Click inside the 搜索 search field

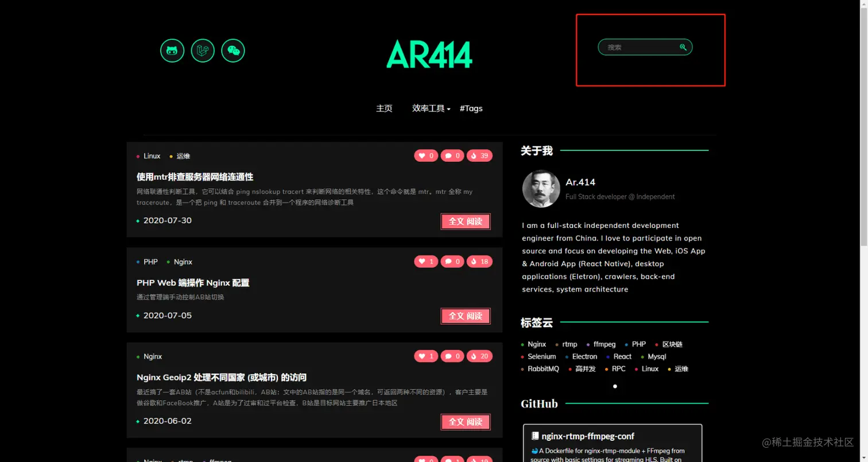click(x=637, y=47)
